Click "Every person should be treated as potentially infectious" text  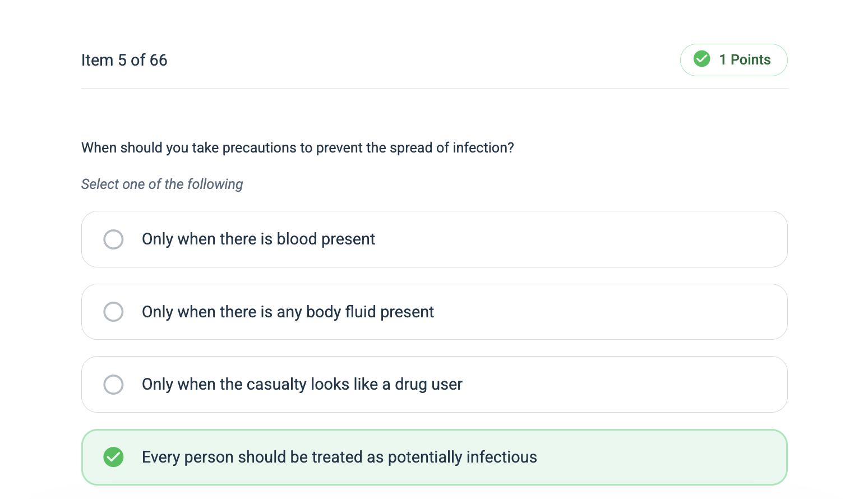[339, 457]
